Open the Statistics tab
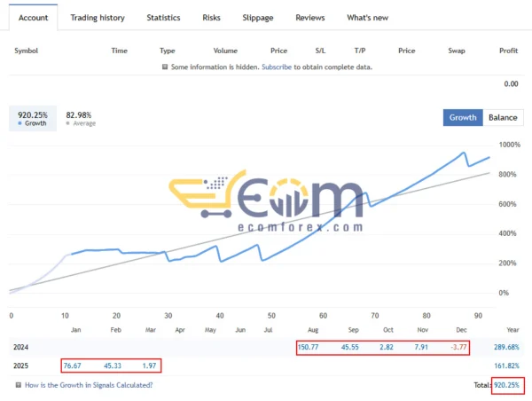 [163, 18]
